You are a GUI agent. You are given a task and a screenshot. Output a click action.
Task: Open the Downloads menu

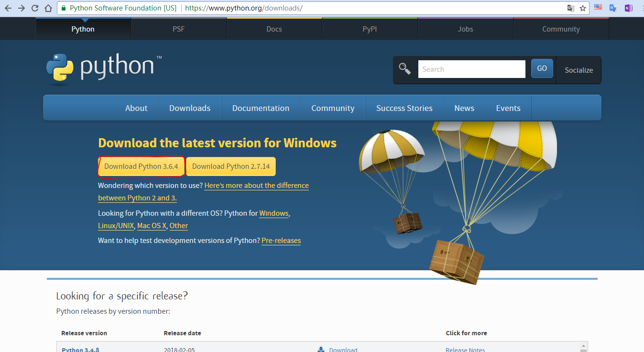point(190,108)
